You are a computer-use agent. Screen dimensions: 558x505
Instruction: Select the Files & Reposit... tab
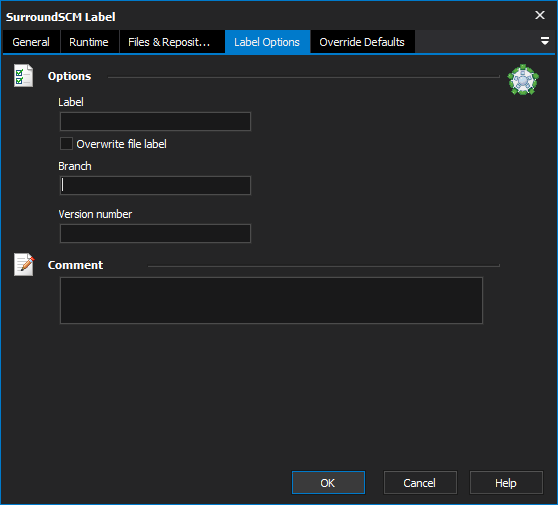click(x=172, y=42)
